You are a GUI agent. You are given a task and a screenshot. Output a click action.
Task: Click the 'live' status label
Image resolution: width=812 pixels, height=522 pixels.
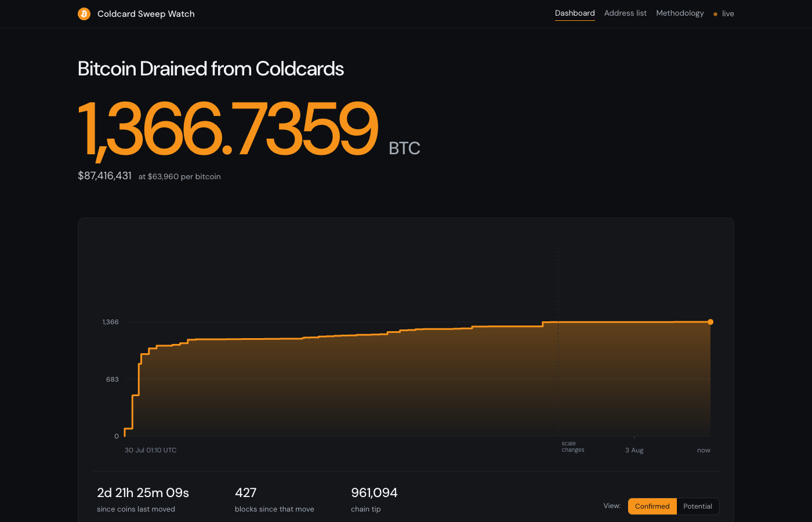click(728, 14)
